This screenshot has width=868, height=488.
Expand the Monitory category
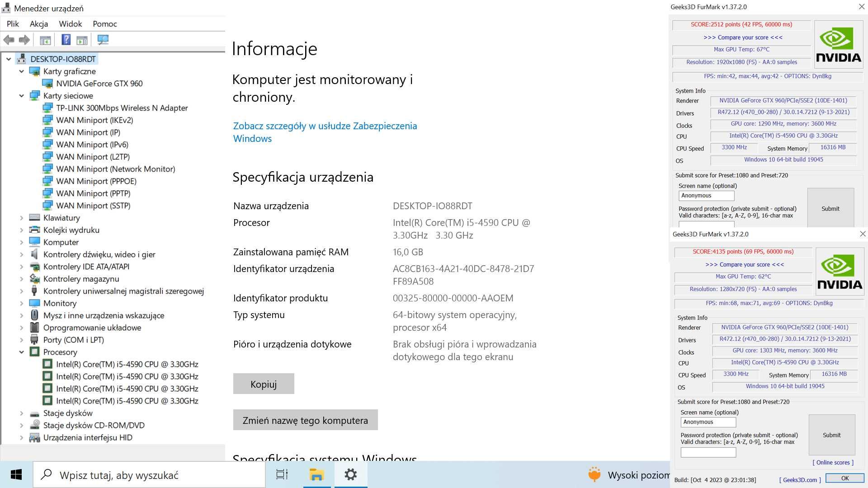pyautogui.click(x=21, y=303)
